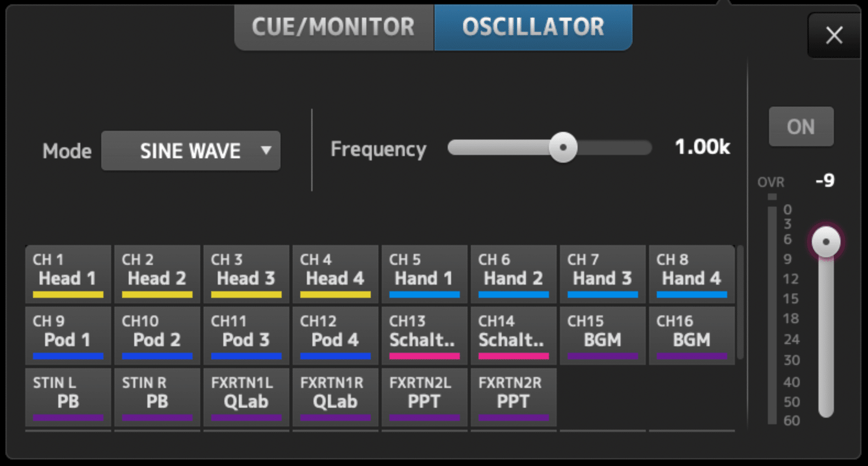This screenshot has width=868, height=466.
Task: Click the Frequency slider knob
Action: (563, 147)
